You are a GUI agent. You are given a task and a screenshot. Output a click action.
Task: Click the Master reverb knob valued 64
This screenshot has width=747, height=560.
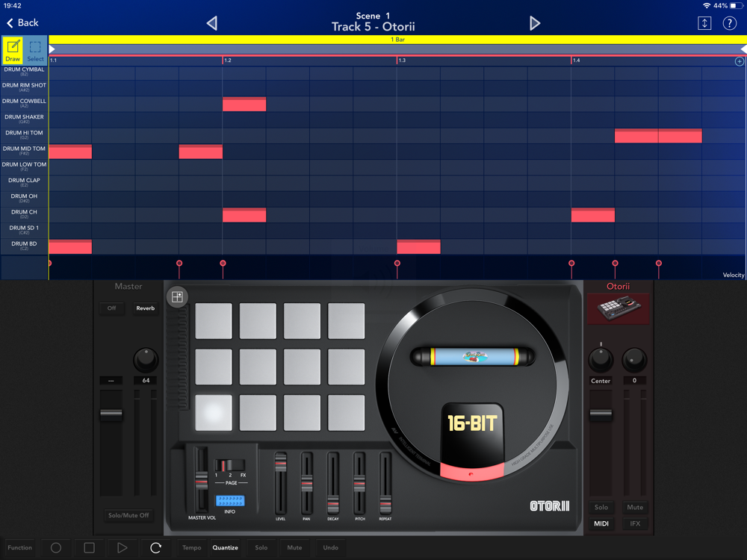[146, 360]
